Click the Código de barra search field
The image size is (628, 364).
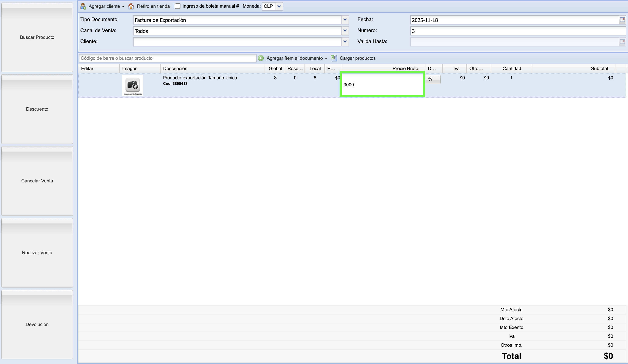pos(168,58)
